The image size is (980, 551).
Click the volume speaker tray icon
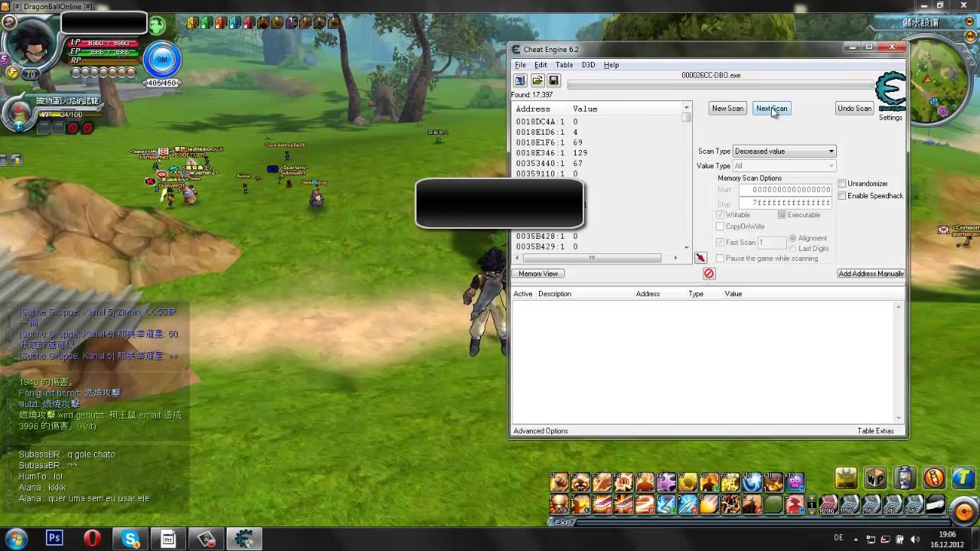(x=914, y=539)
